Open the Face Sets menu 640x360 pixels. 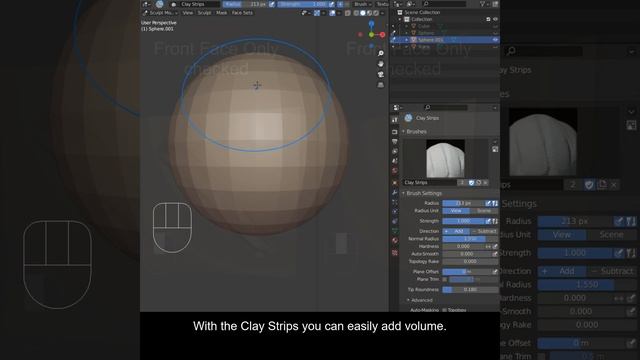[x=242, y=13]
